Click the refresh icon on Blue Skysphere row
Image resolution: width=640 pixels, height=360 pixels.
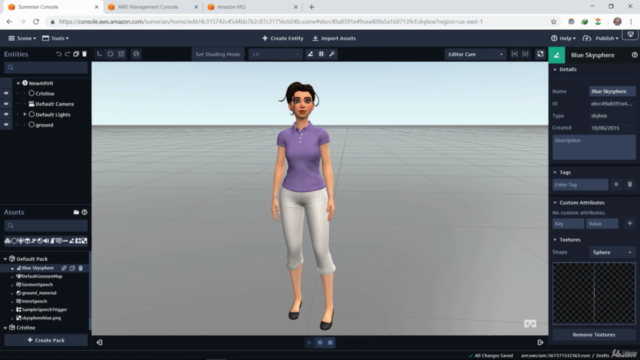(64, 268)
